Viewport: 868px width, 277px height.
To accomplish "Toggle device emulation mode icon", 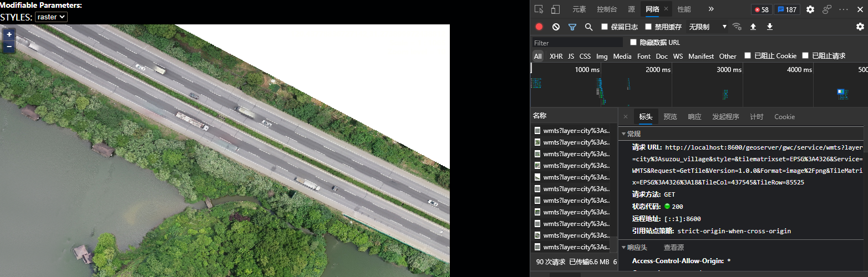I will tap(555, 9).
